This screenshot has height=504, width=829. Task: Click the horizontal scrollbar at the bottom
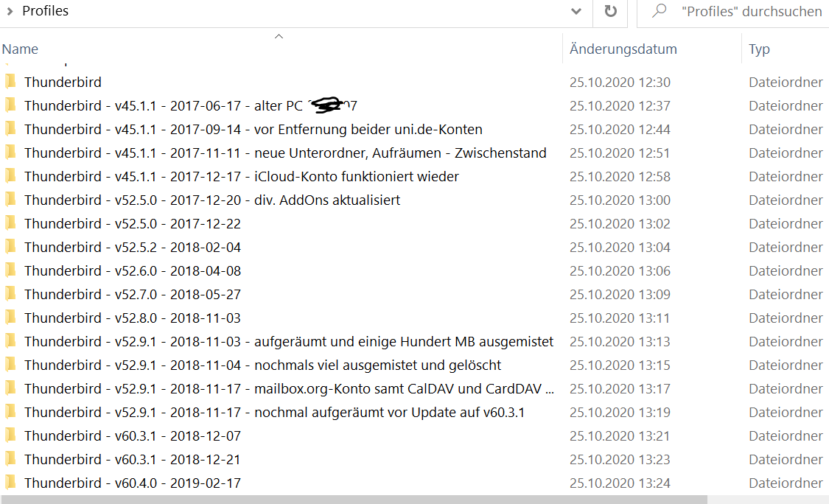(354, 499)
